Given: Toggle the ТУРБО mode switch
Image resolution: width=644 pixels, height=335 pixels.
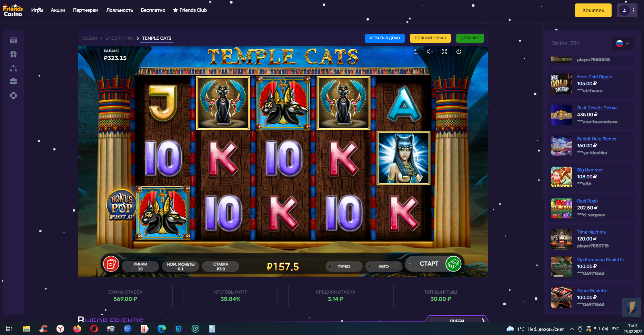Looking at the screenshot, I should 344,266.
